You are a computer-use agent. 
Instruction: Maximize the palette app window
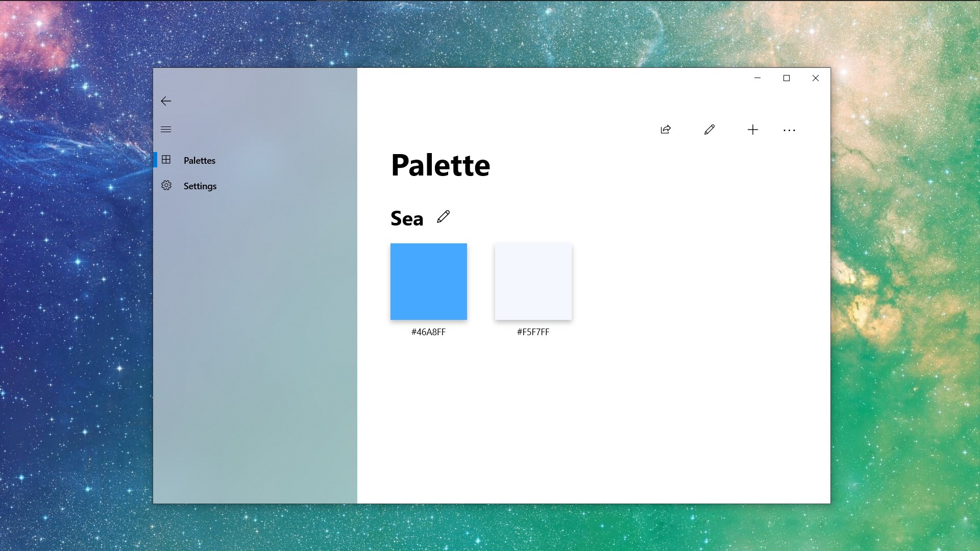[x=786, y=78]
